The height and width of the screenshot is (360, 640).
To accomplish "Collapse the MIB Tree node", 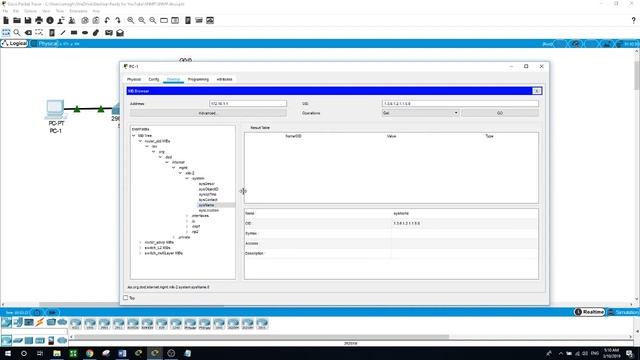I will (134, 136).
